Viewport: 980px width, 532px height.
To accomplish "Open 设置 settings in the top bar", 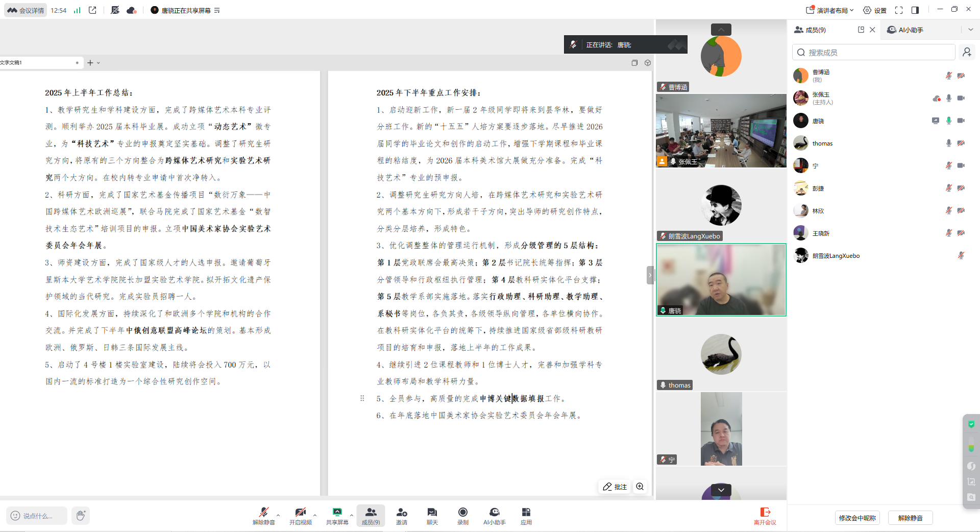I will (874, 10).
